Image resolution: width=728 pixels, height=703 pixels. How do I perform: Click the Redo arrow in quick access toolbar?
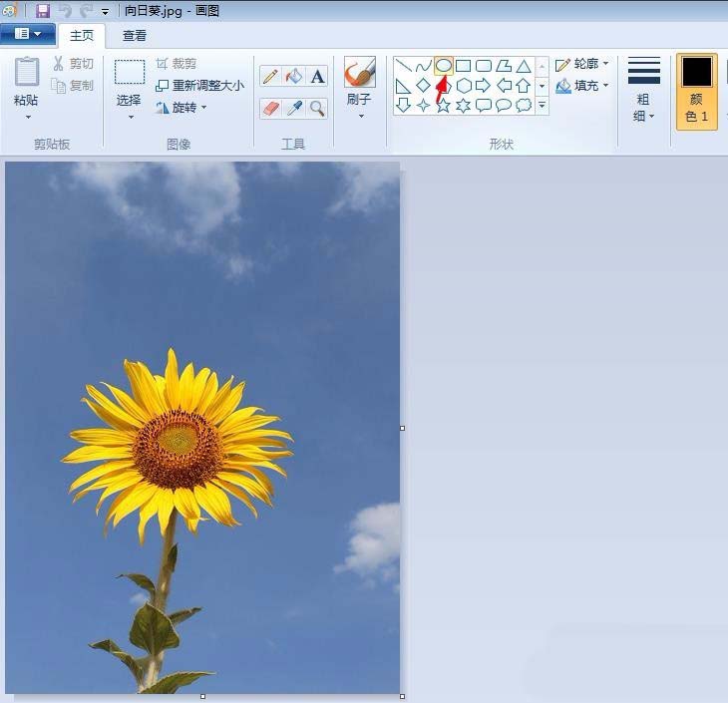86,11
